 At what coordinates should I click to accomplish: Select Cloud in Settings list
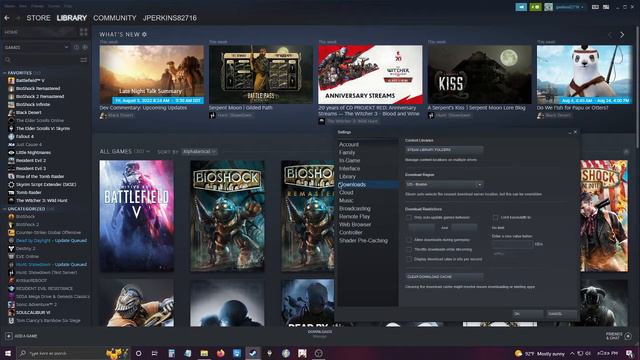(346, 192)
